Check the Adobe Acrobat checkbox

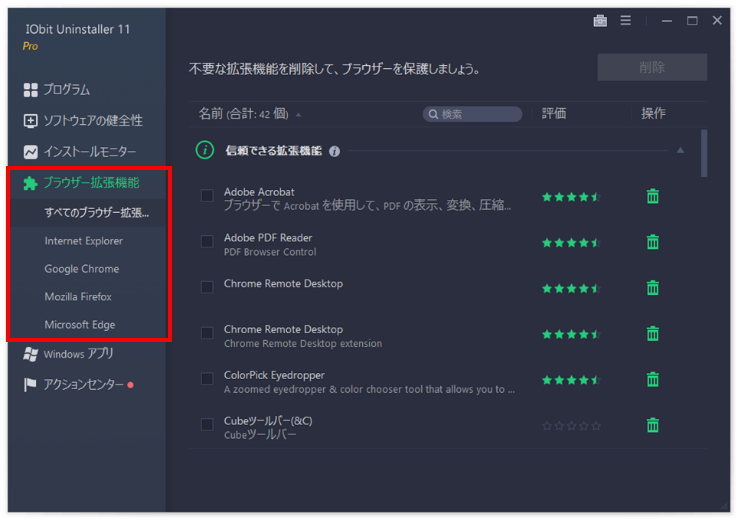207,196
